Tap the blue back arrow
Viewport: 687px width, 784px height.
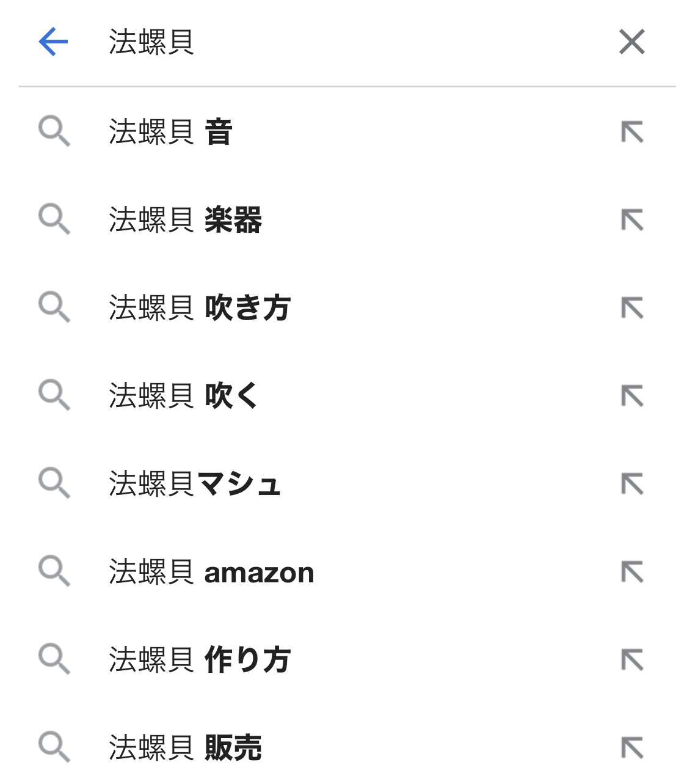click(x=53, y=42)
